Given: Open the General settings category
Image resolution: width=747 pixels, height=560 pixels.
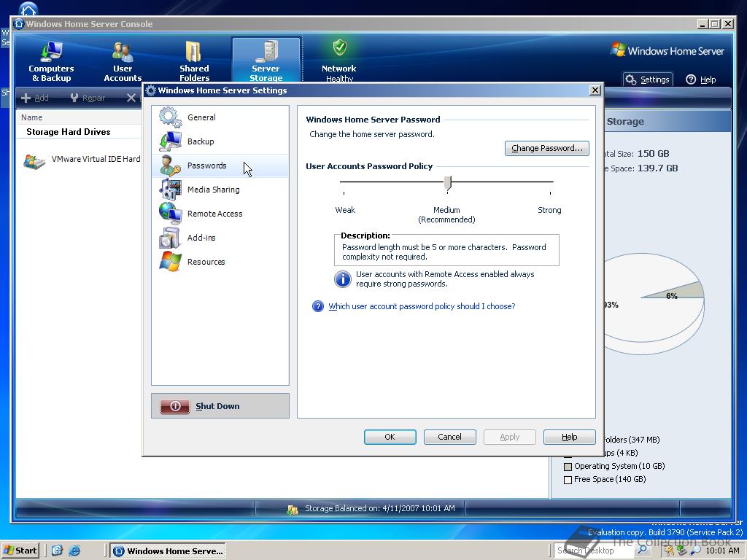Looking at the screenshot, I should click(x=220, y=117).
